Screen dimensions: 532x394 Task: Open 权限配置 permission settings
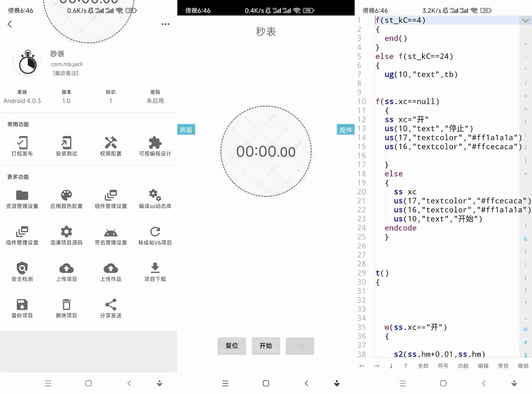(111, 147)
